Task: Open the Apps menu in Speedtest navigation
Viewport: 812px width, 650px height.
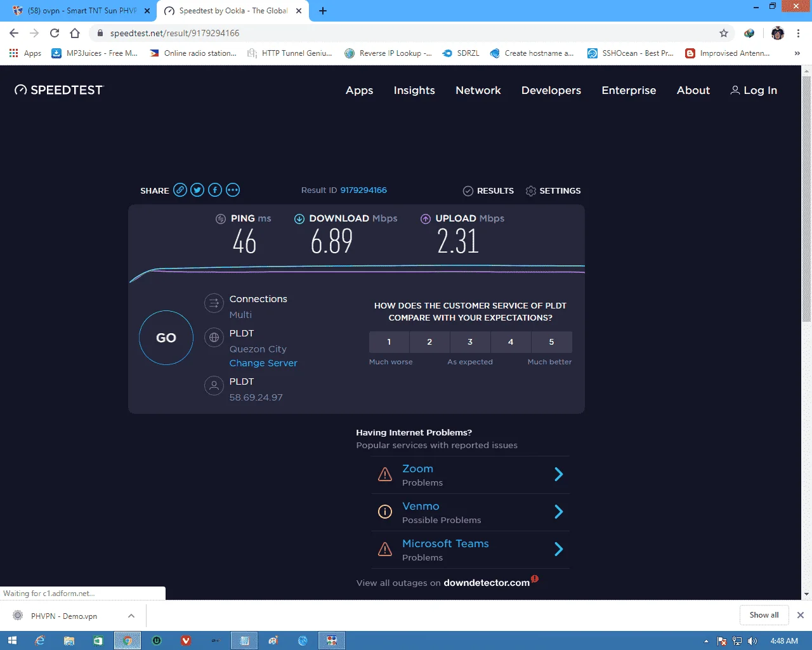Action: (x=359, y=90)
